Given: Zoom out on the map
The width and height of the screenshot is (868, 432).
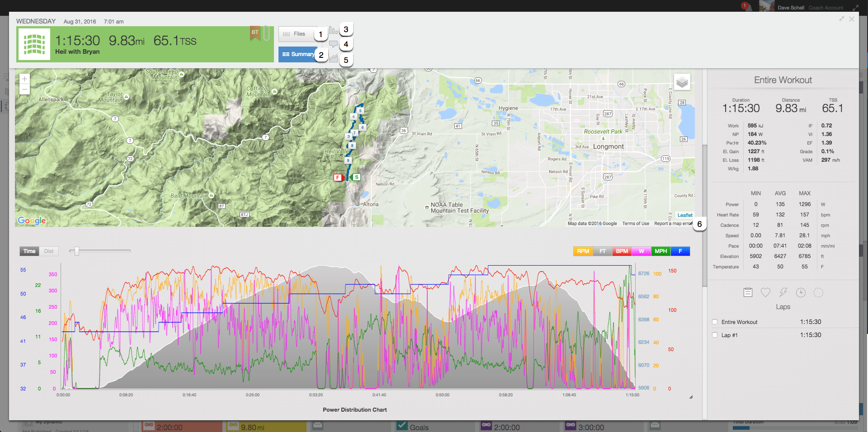Looking at the screenshot, I should tap(24, 89).
